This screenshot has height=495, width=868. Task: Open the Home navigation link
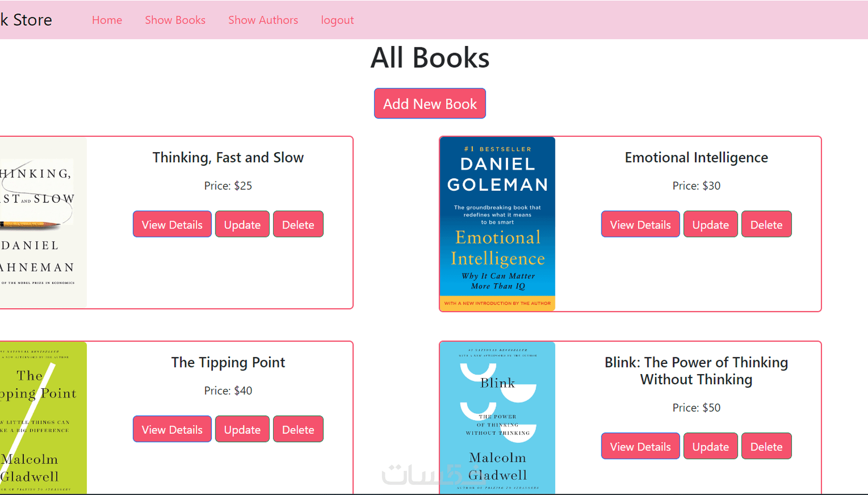(107, 20)
